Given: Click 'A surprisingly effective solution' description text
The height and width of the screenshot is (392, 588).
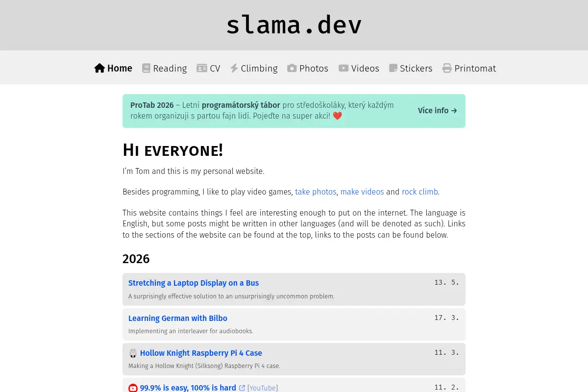Looking at the screenshot, I should 231,296.
